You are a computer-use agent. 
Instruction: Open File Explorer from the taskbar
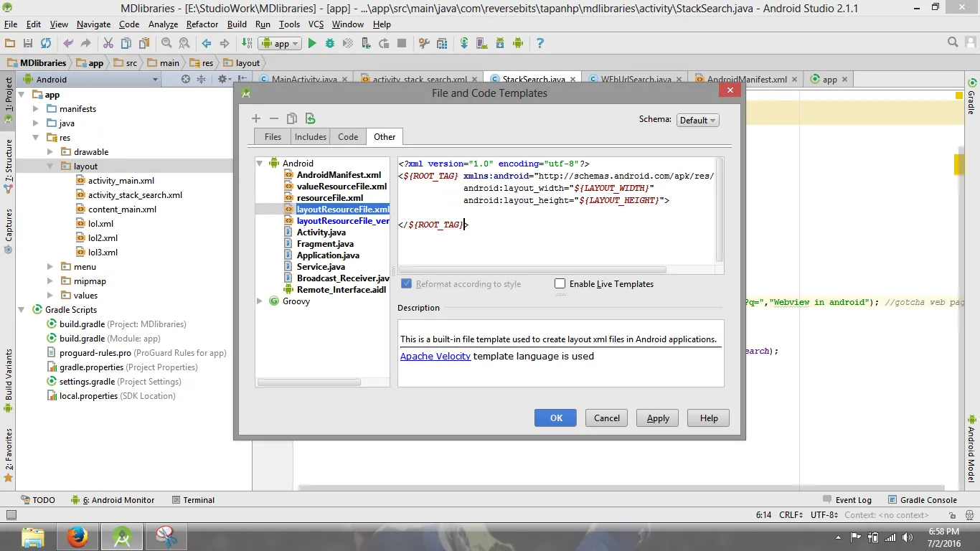coord(34,536)
